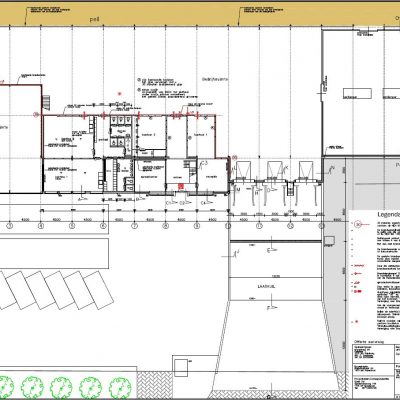Click the red double-block symbol in the legend
Screen dimensions: 400x400
tap(358, 291)
